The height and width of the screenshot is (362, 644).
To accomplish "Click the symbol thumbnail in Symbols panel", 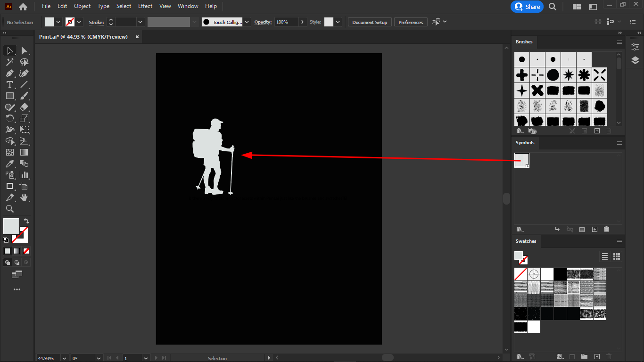I will 522,160.
